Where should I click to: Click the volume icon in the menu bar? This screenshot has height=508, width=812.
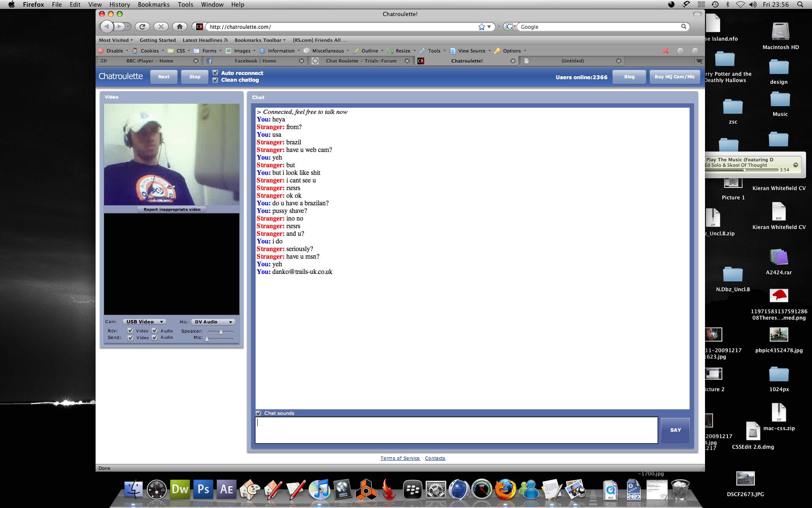tap(753, 4)
